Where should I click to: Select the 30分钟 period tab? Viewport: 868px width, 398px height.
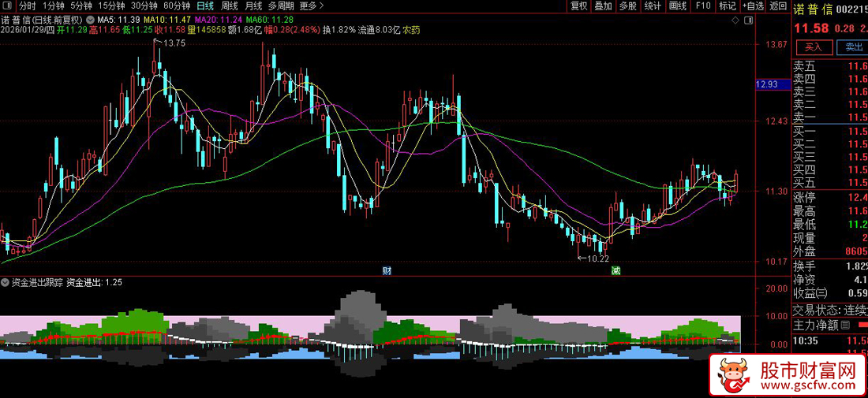pos(144,6)
